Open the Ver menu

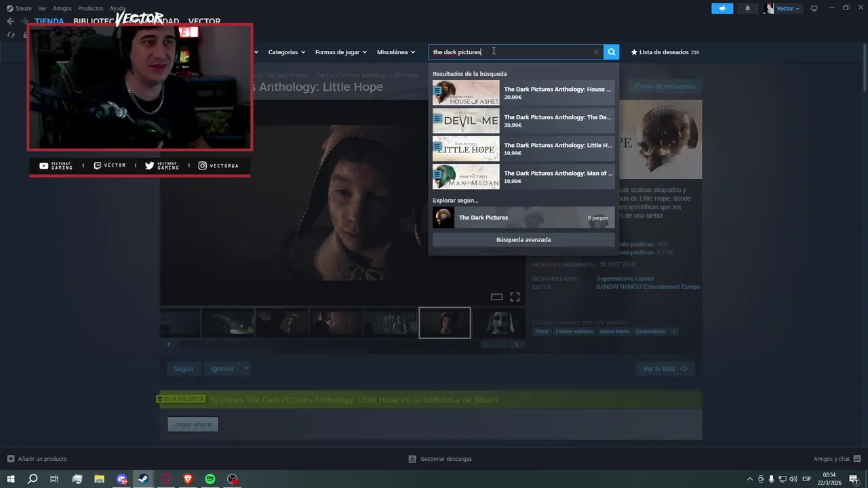[42, 8]
